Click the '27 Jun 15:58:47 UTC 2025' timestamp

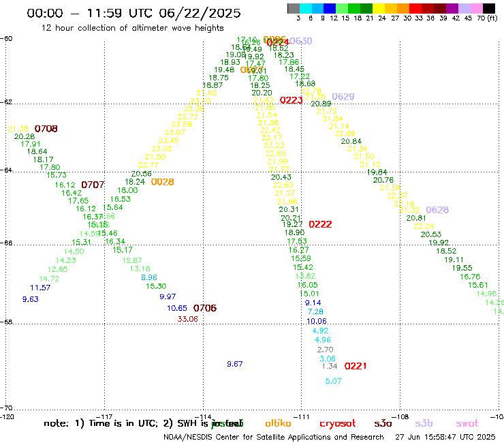(445, 437)
